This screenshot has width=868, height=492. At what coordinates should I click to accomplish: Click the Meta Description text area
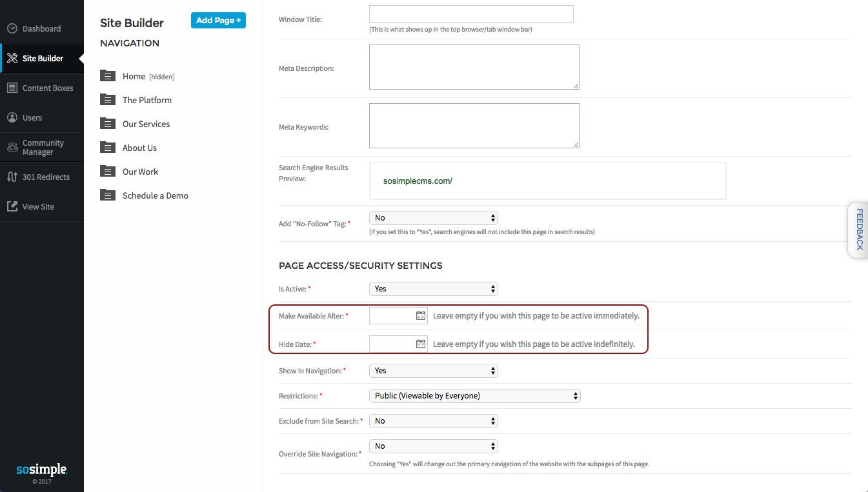point(474,67)
